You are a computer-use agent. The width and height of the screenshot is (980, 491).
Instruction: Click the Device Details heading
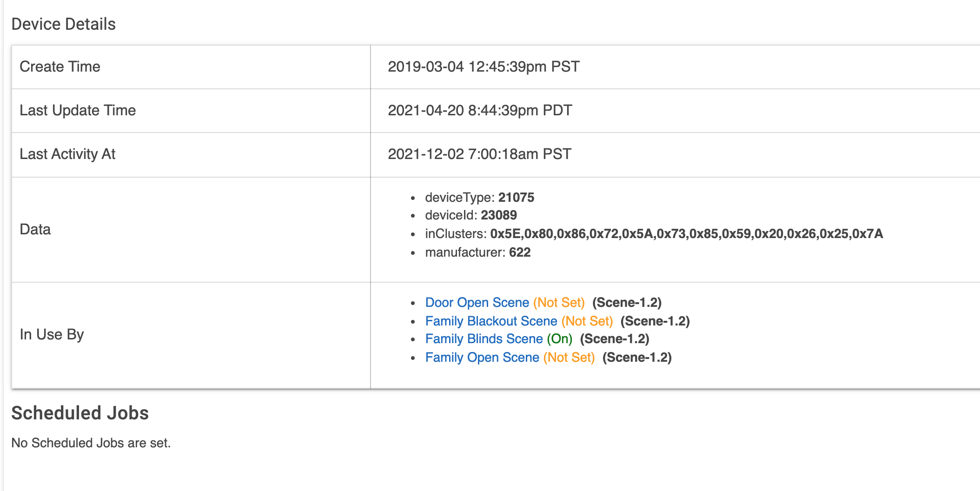[63, 24]
